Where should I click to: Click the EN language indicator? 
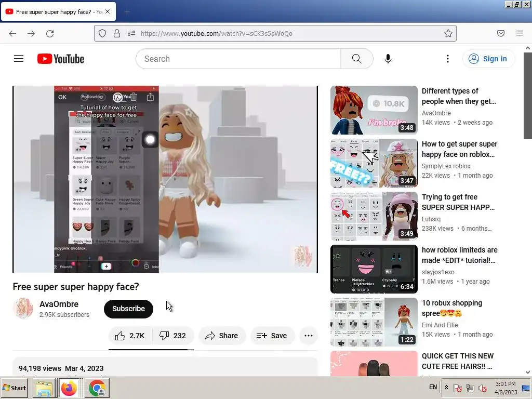[433, 387]
